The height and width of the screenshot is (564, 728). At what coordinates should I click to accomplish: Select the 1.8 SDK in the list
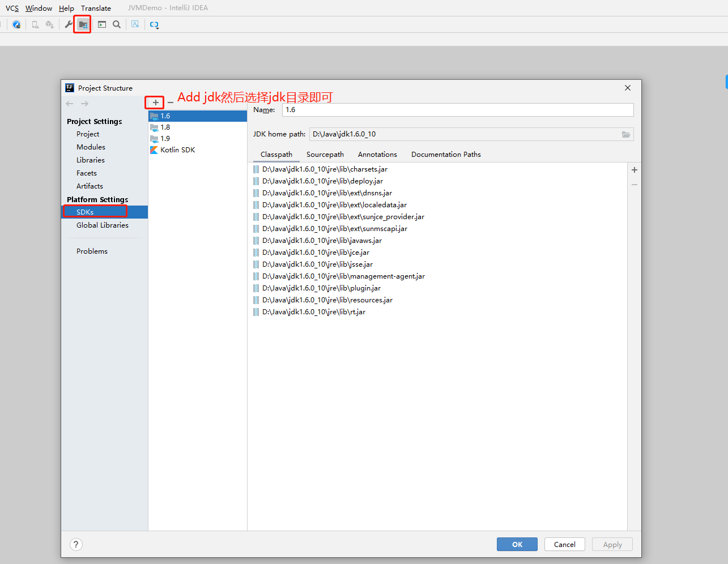pos(164,127)
